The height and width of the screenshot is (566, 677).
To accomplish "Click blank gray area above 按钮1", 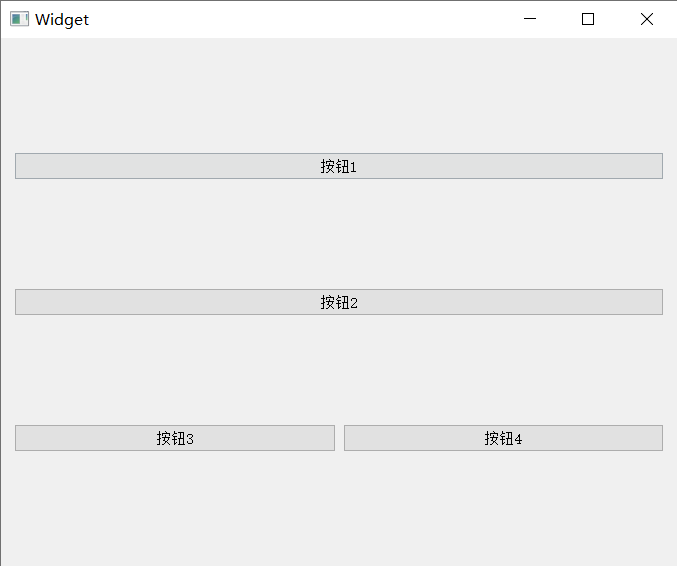I will [339, 95].
